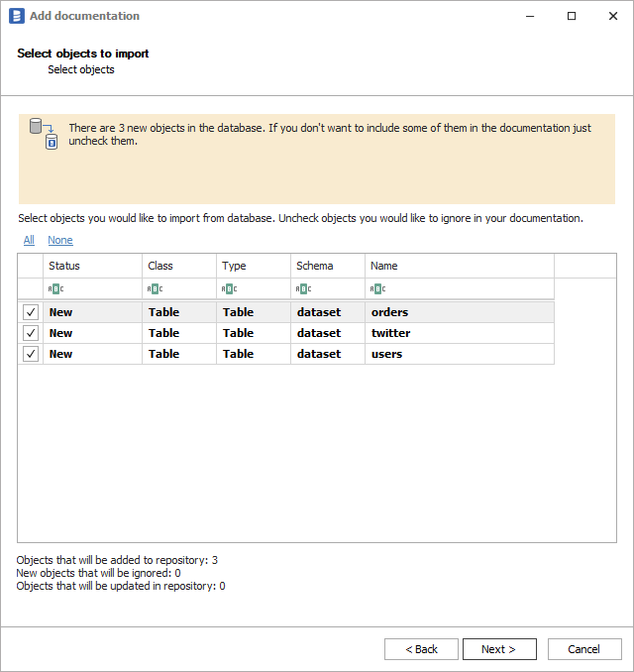
Task: Sort by the Schema column header
Action: coord(327,266)
